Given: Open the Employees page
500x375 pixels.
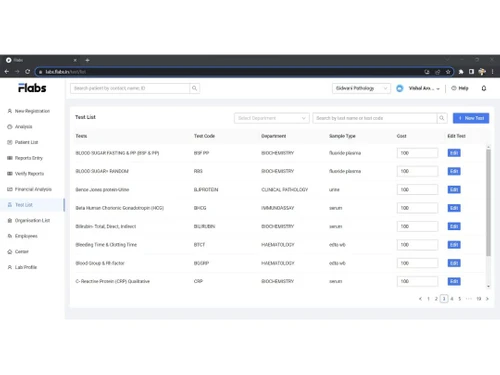Looking at the screenshot, I should click(23, 236).
